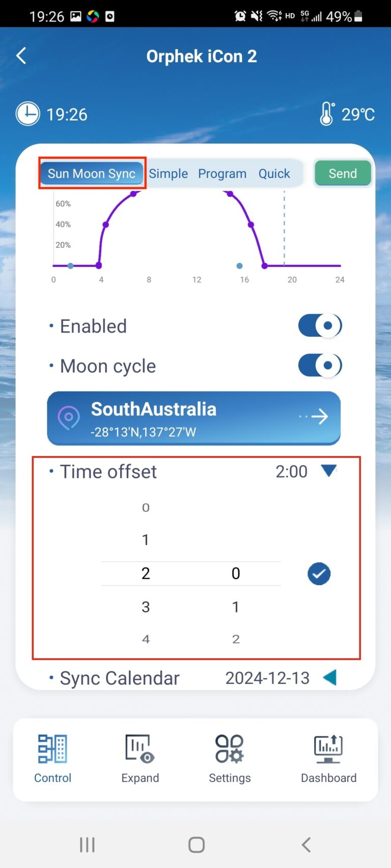Tap the location pin on SouthAustralia card
Image resolution: width=391 pixels, height=868 pixels.
pyautogui.click(x=69, y=418)
